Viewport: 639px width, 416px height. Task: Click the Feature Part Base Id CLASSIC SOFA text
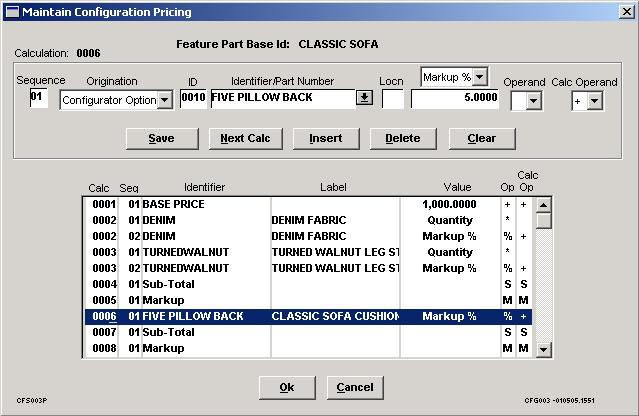coord(277,44)
